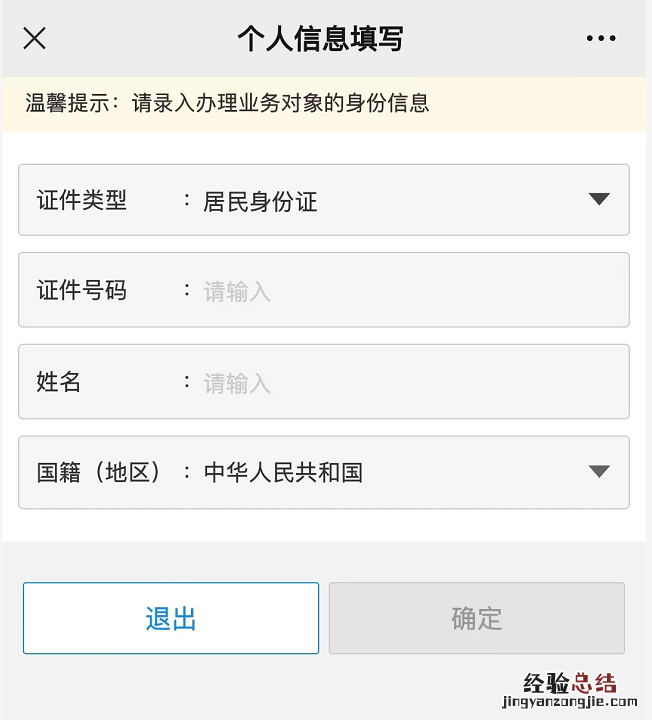Click the 经验总结 watermark logo

click(570, 683)
